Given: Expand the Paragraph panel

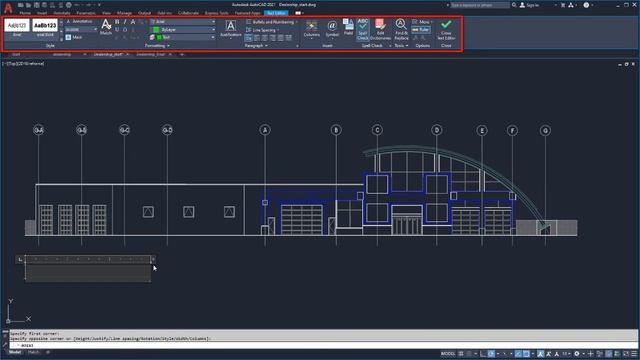Looking at the screenshot, I should (256, 46).
